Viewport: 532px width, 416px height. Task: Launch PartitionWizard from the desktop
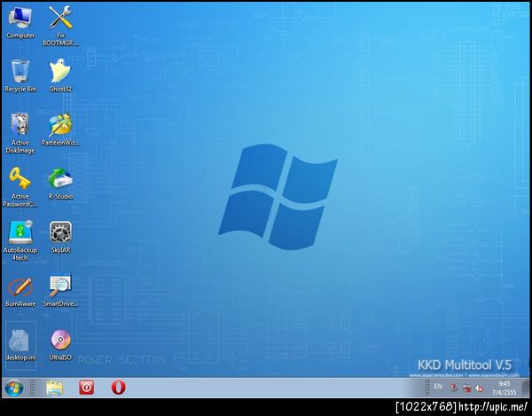[60, 130]
